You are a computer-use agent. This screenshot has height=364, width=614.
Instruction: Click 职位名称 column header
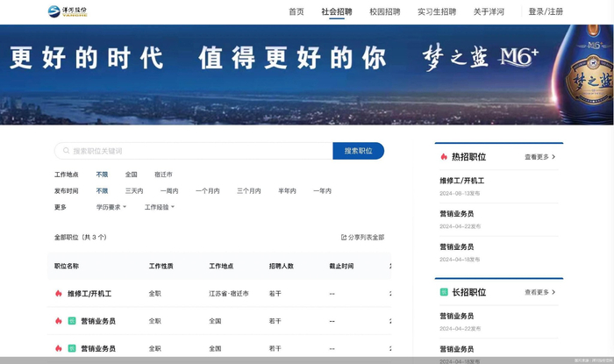(67, 266)
